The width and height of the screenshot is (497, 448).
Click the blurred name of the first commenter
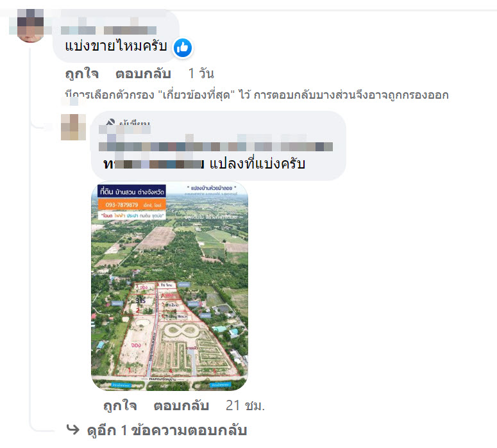[x=109, y=30]
